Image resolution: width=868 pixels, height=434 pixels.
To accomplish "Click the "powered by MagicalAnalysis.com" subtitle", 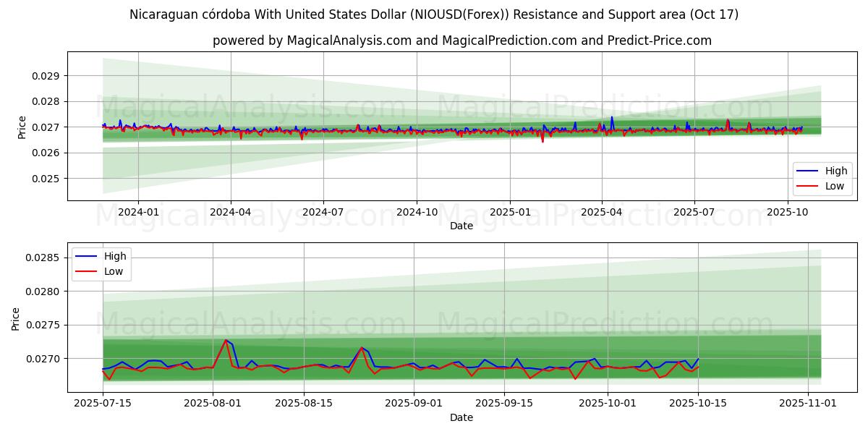I will pyautogui.click(x=461, y=41).
